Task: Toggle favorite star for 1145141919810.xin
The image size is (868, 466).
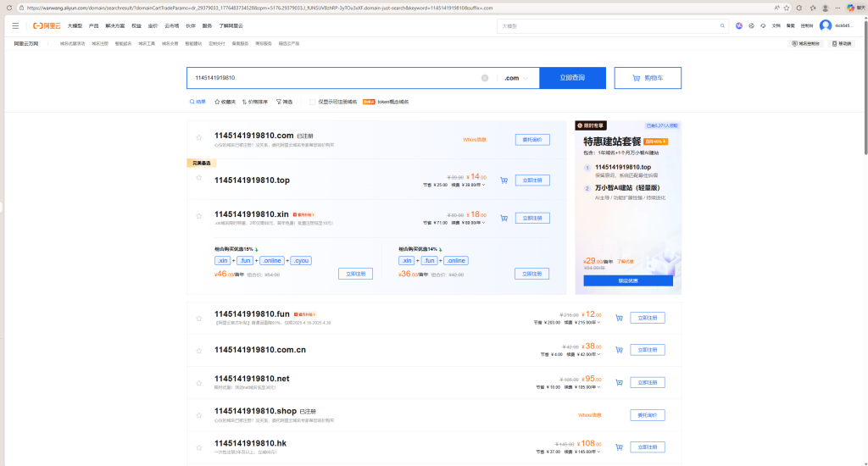Action: coord(199,218)
